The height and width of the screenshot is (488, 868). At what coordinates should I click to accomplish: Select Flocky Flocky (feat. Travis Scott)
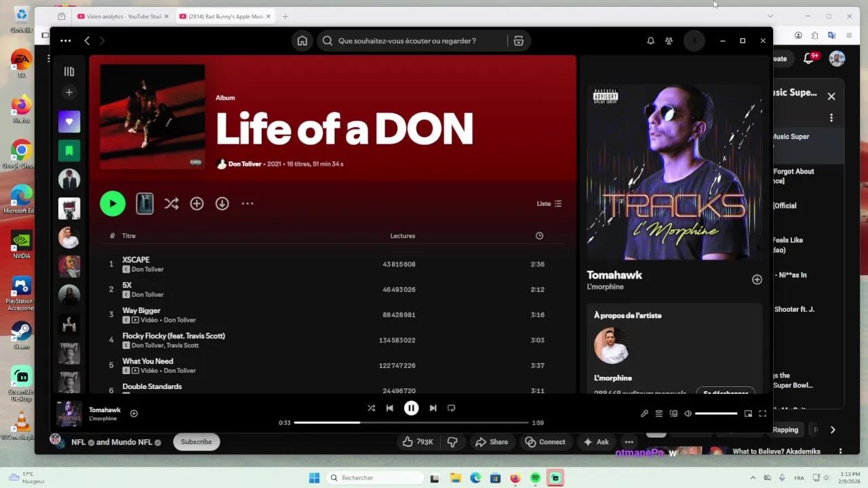click(x=174, y=335)
